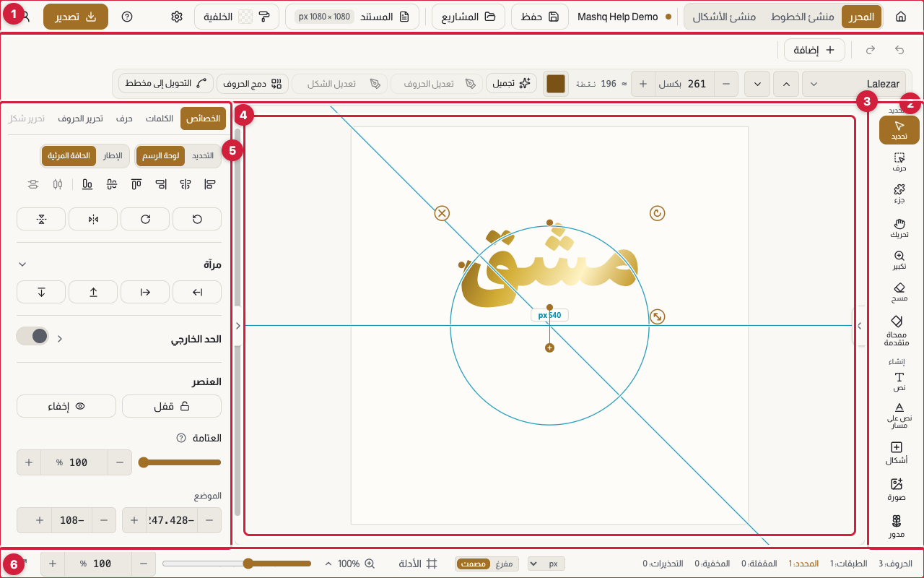Open المشاريع projects
Image resolution: width=924 pixels, height=578 pixels.
tap(468, 17)
